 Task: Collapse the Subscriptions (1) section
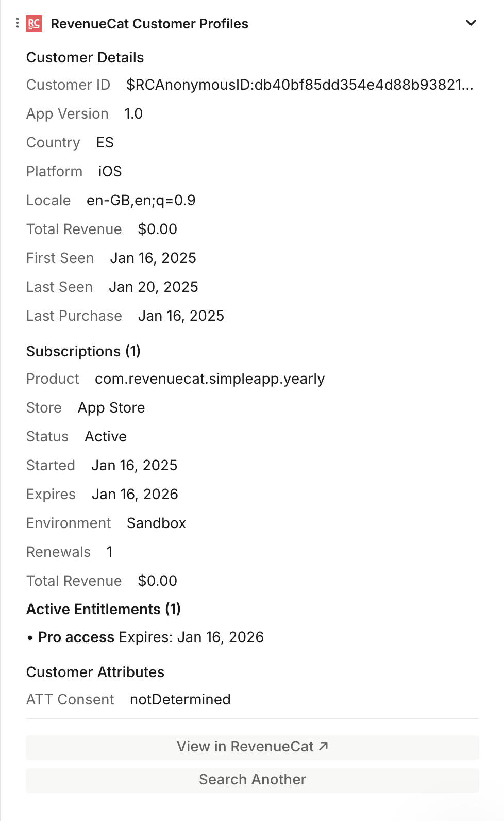[83, 351]
